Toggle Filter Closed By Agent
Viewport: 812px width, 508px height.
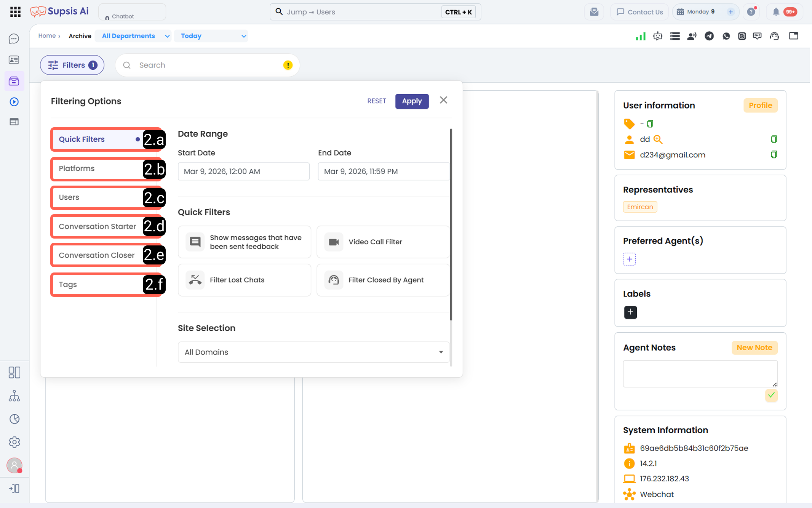pos(383,280)
